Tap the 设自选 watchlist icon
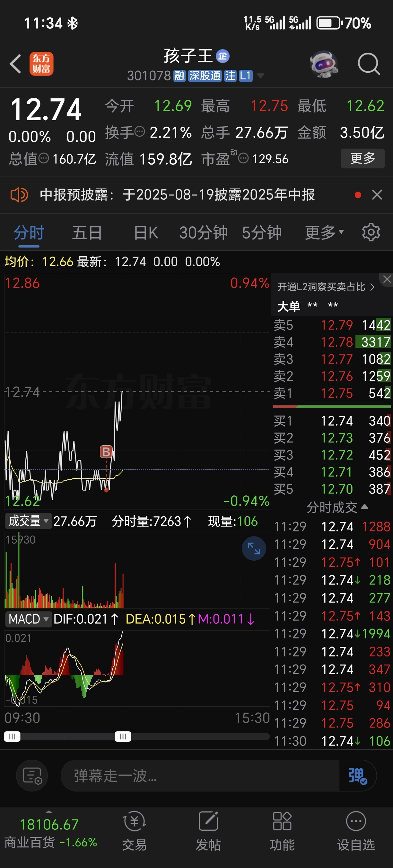393x868 pixels. point(356,831)
